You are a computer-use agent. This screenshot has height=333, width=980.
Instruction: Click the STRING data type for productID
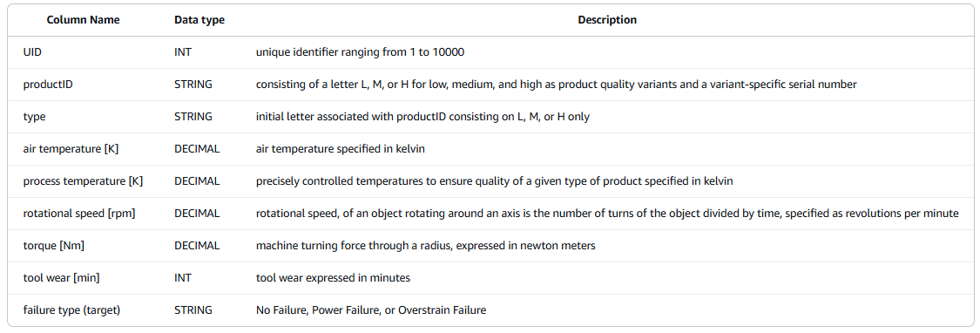pyautogui.click(x=193, y=85)
